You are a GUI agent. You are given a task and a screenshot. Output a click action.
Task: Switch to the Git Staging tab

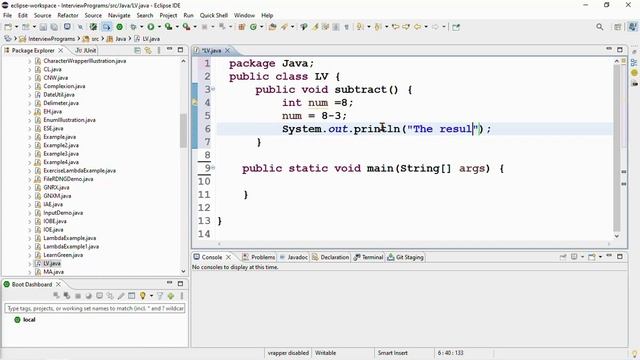[405, 257]
